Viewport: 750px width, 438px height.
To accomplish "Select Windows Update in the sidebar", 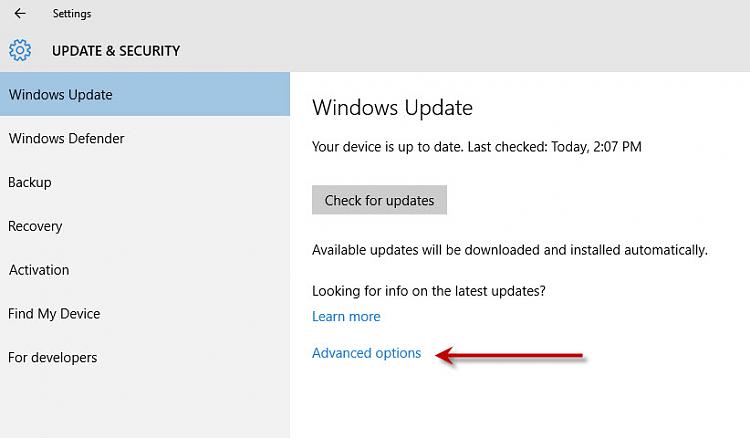I will point(144,94).
